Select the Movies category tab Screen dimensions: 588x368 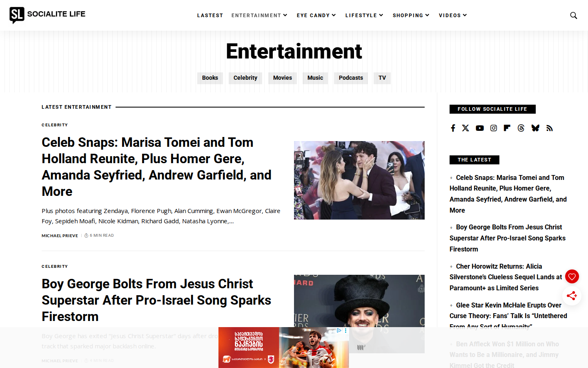[x=283, y=78]
